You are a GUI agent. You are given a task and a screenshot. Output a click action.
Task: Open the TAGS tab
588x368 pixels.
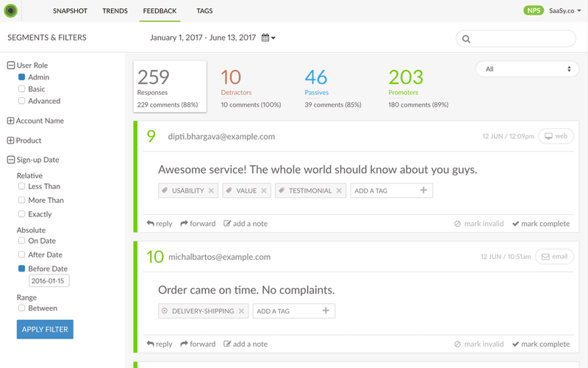coord(204,11)
